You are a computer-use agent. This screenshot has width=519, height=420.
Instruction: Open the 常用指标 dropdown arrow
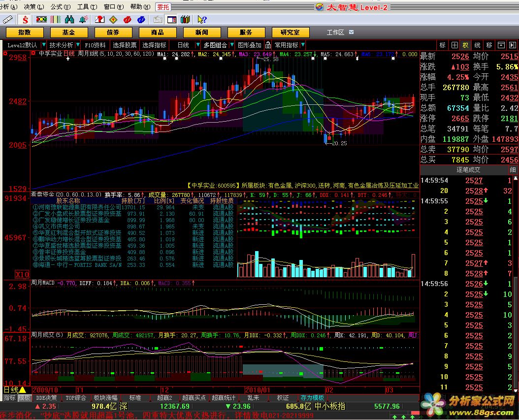point(302,45)
